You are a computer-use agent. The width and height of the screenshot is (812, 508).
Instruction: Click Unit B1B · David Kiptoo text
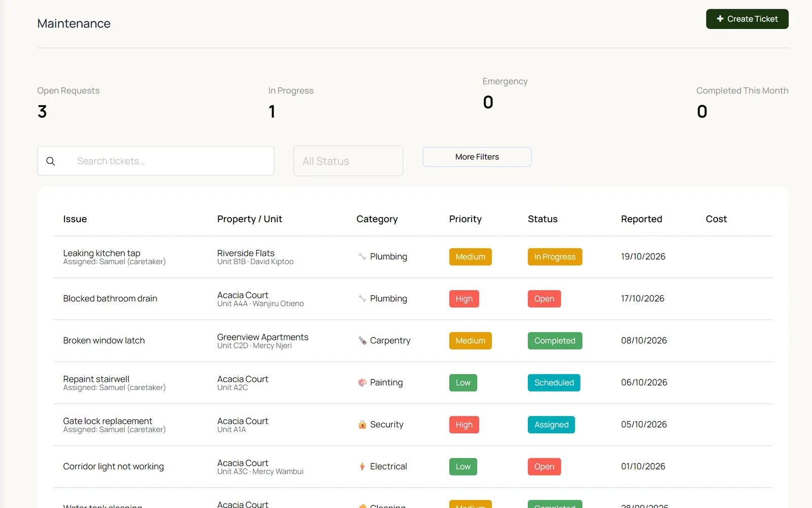255,262
